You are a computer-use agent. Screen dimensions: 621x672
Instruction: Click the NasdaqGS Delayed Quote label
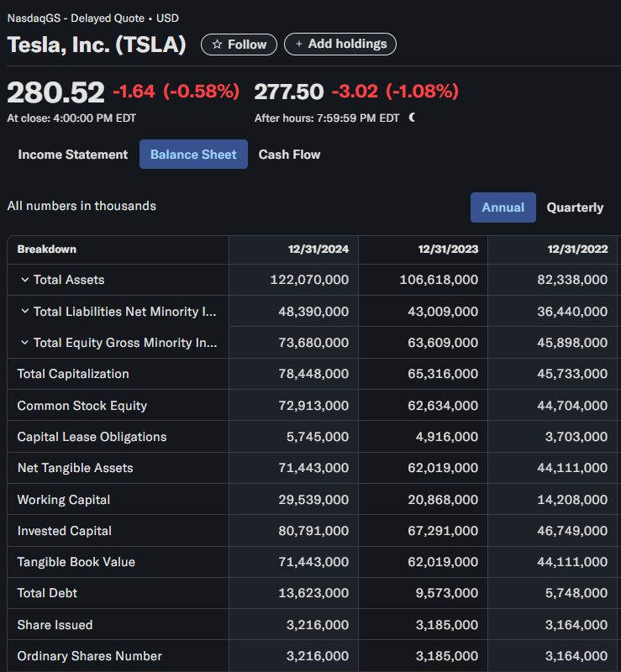tap(92, 18)
